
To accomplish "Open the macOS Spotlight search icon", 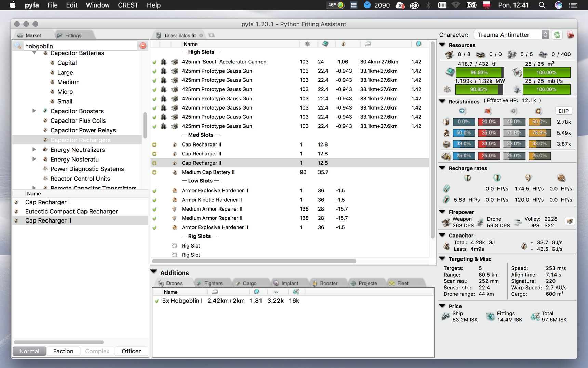I will (542, 5).
